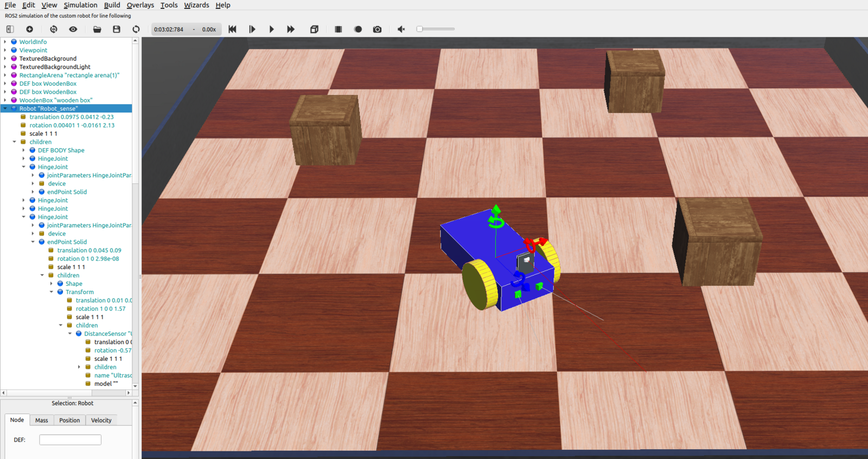This screenshot has width=868, height=459.
Task: Click the DEF name input field
Action: [x=70, y=440]
